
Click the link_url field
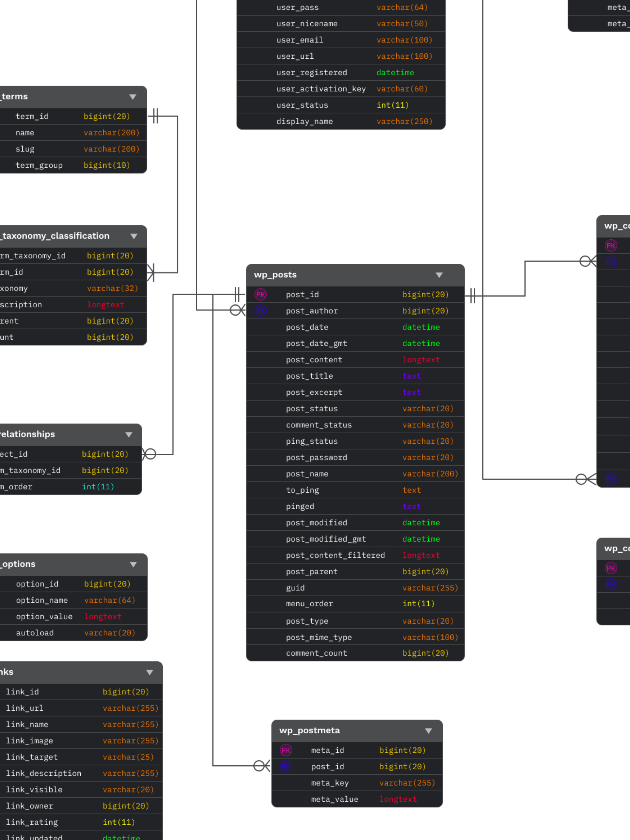[81, 708]
